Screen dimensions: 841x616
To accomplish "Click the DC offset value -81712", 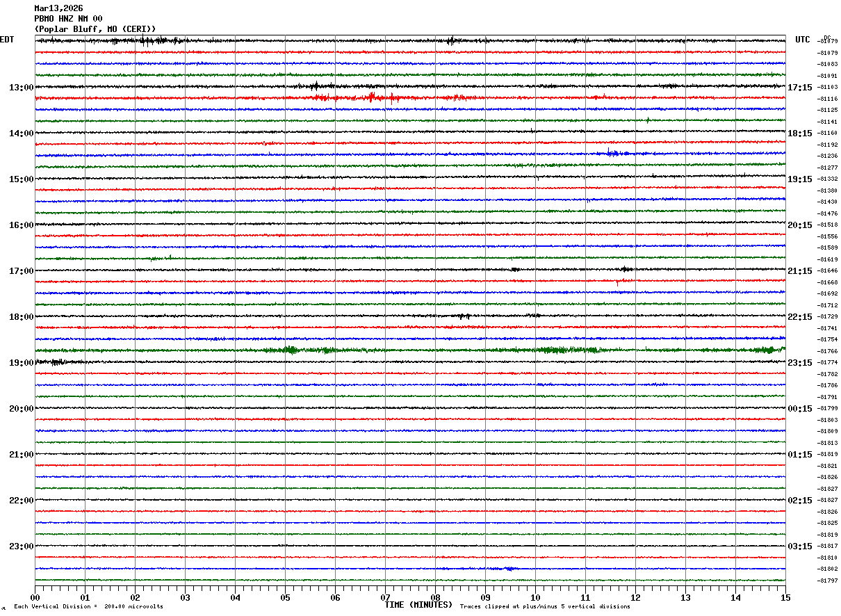I will 828,305.
